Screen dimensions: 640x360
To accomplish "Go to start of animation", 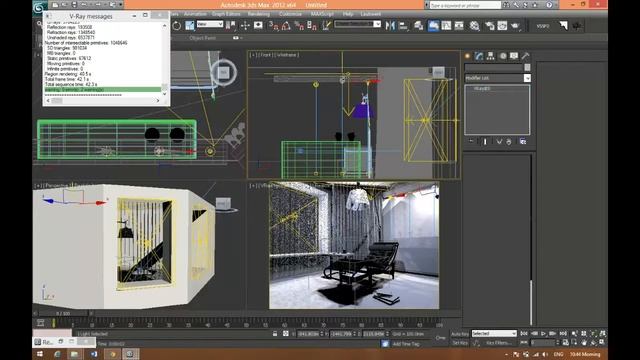I will tap(524, 333).
